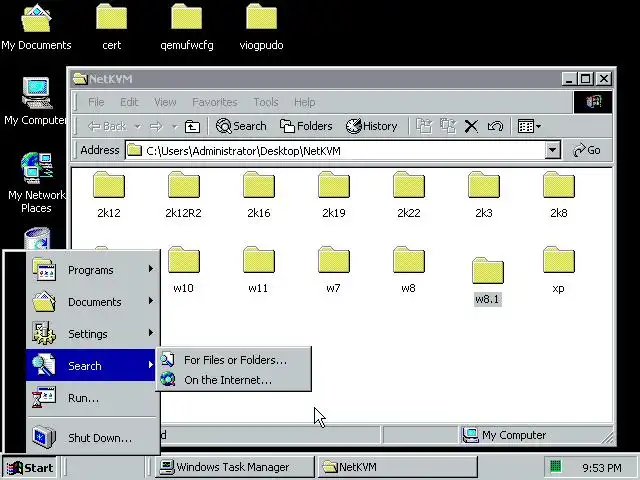Open the Run... dialog
Screen dimensions: 640x480
click(91, 398)
